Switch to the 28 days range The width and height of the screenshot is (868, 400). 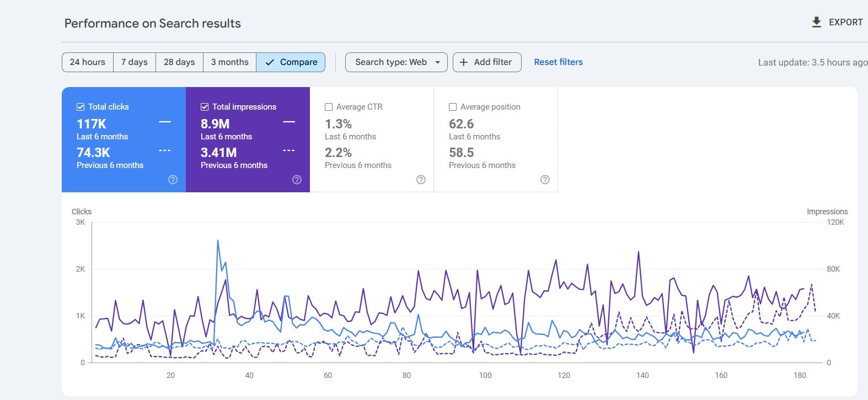tap(179, 62)
